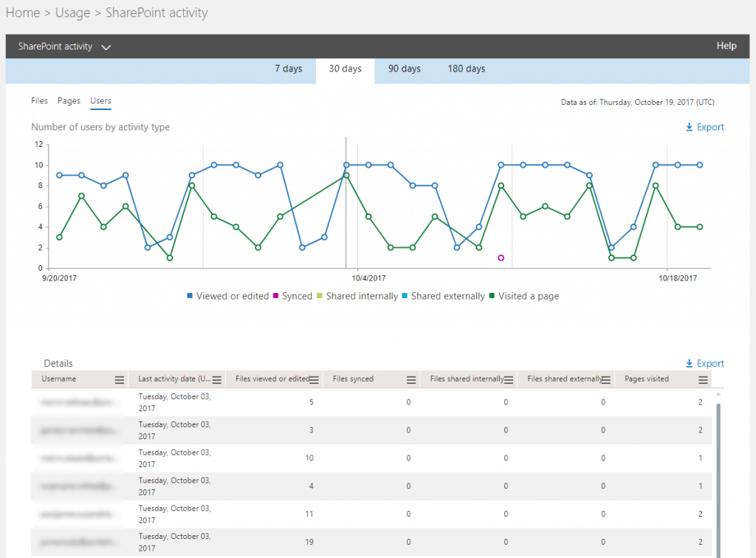Click the chart Export download icon
756x558 pixels.
tap(690, 127)
